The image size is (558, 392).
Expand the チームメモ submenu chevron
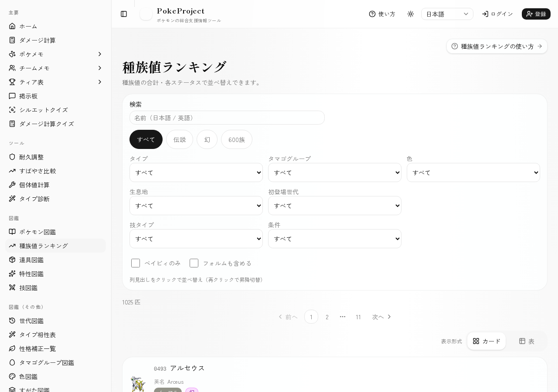(100, 68)
